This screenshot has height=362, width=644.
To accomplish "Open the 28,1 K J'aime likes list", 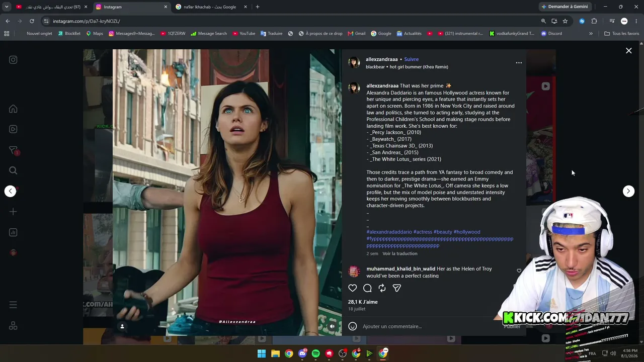I will pyautogui.click(x=363, y=302).
